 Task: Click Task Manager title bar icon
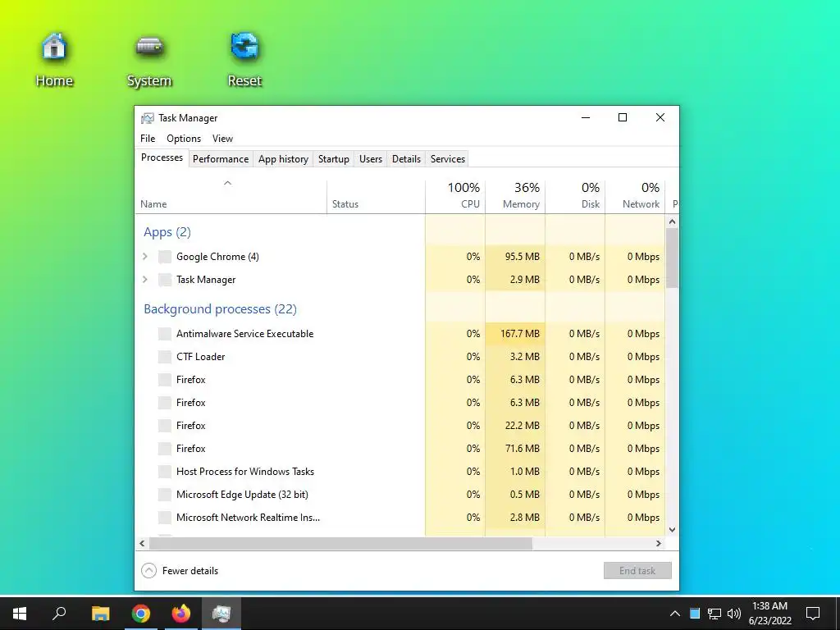[147, 118]
